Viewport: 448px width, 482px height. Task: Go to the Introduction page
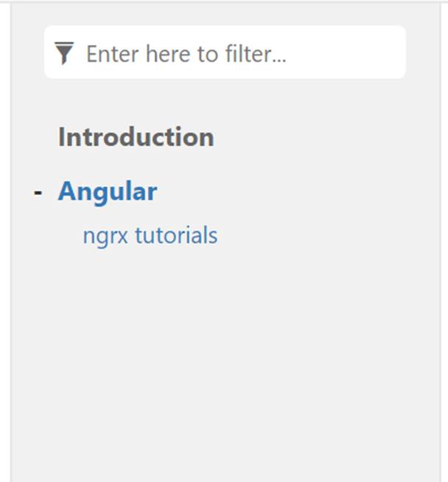pos(136,137)
